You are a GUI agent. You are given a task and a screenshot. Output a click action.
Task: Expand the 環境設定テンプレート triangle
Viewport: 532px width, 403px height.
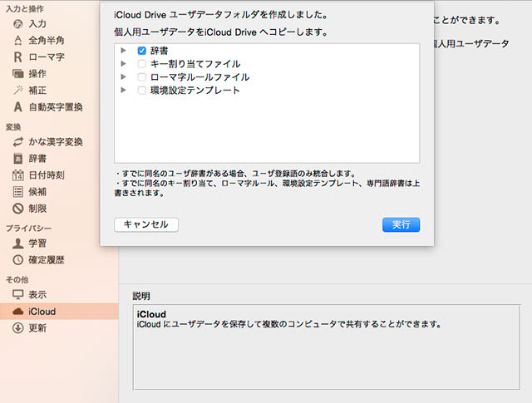point(124,90)
